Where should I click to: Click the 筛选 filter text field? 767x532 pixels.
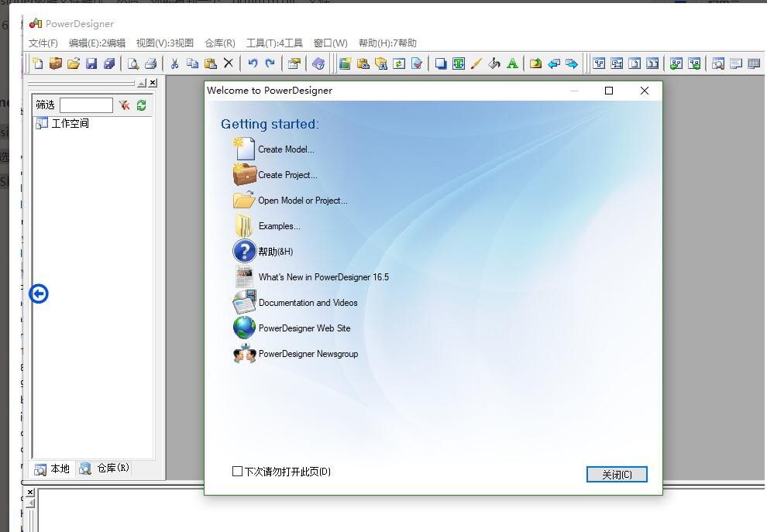click(86, 105)
